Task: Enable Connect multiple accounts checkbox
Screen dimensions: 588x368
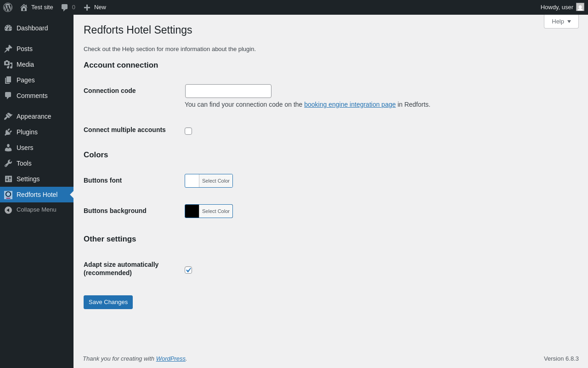Action: tap(188, 131)
